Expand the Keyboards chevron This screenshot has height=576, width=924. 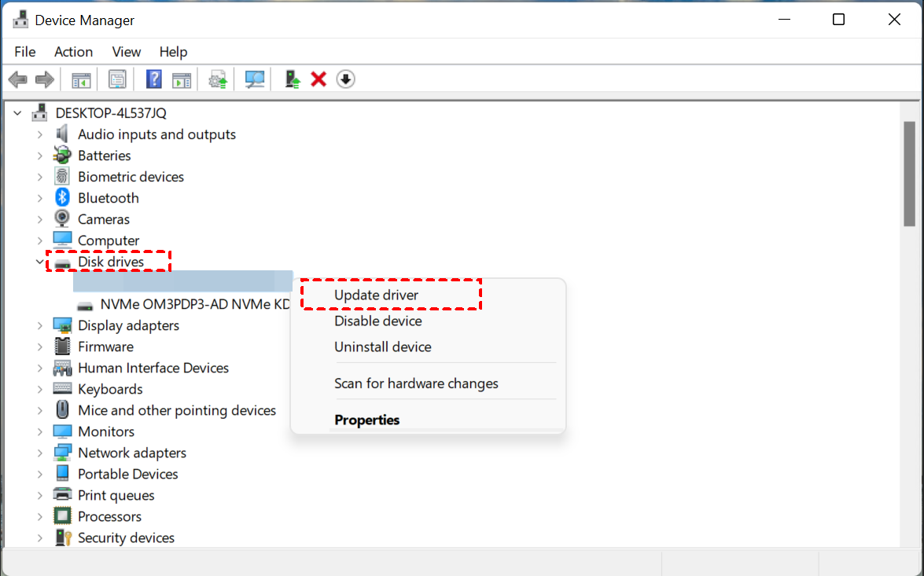(39, 389)
